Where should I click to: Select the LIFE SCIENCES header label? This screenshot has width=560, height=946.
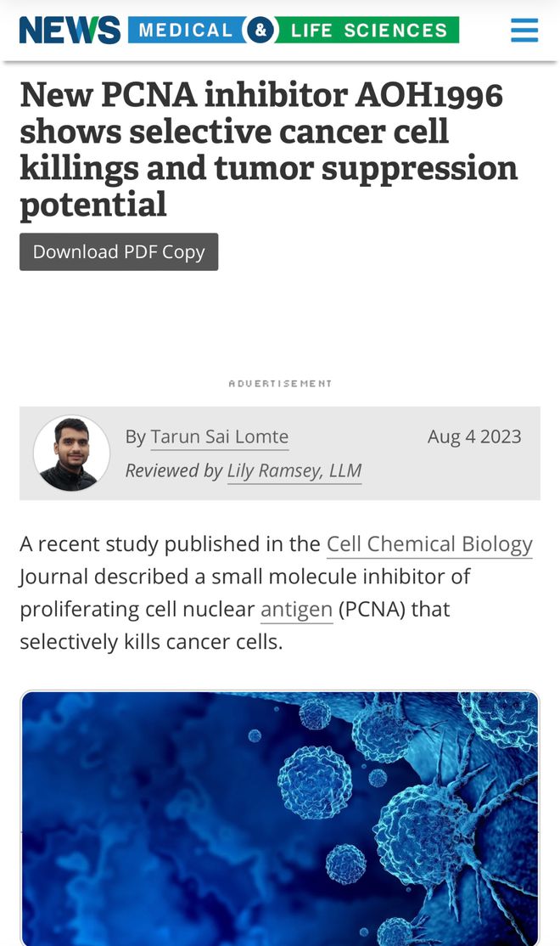368,31
